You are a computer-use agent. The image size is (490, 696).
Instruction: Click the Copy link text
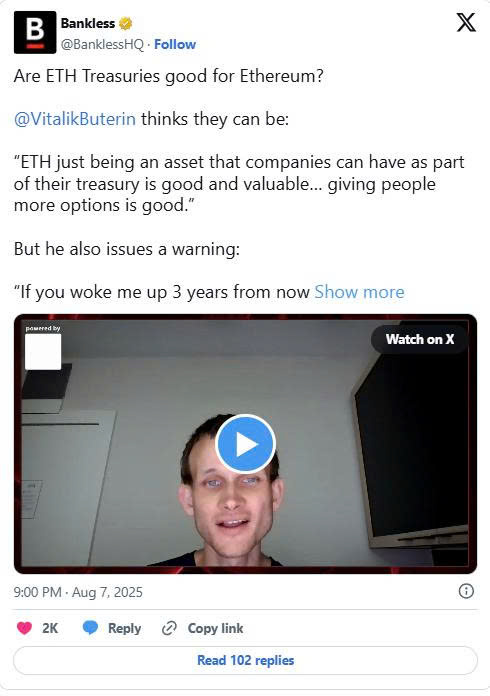click(x=215, y=628)
